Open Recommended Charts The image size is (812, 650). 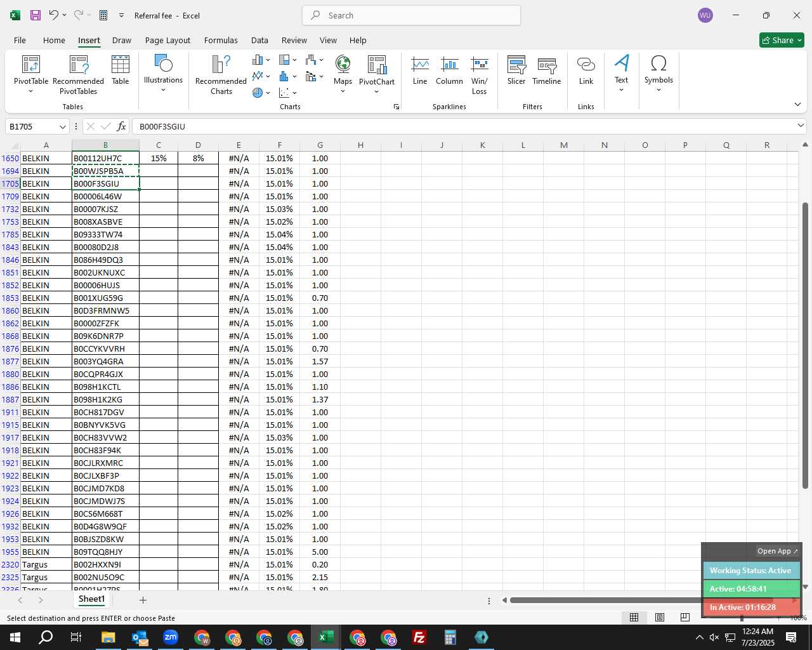coord(221,74)
